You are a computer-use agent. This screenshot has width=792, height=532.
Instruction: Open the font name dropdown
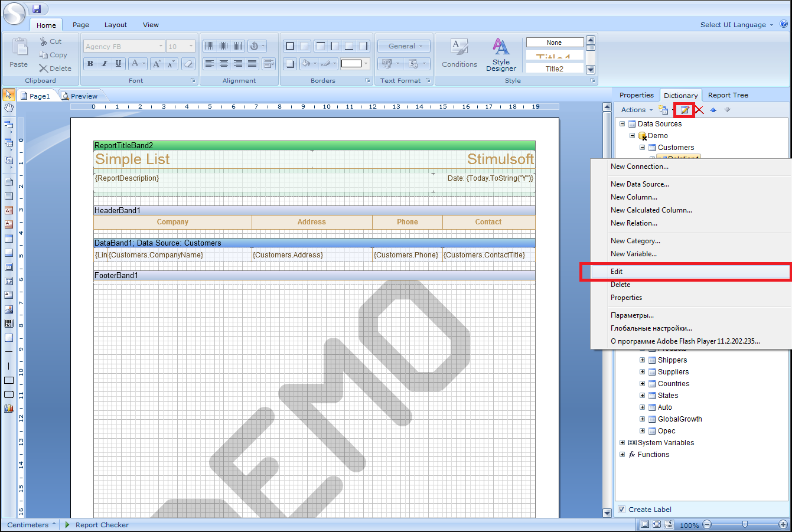click(161, 46)
